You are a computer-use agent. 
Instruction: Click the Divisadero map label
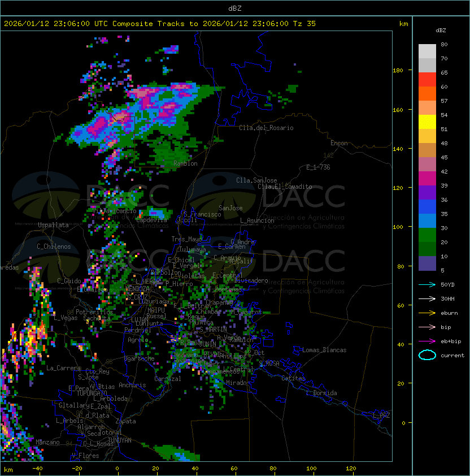[251, 280]
